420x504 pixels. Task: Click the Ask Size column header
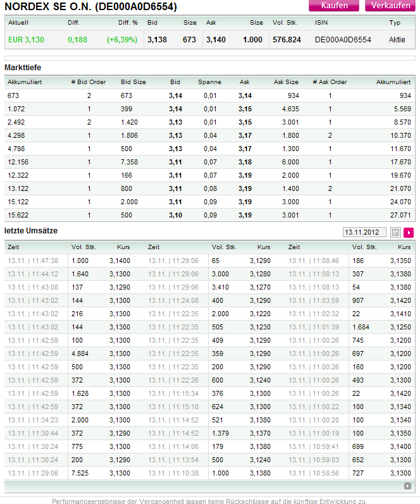(286, 82)
